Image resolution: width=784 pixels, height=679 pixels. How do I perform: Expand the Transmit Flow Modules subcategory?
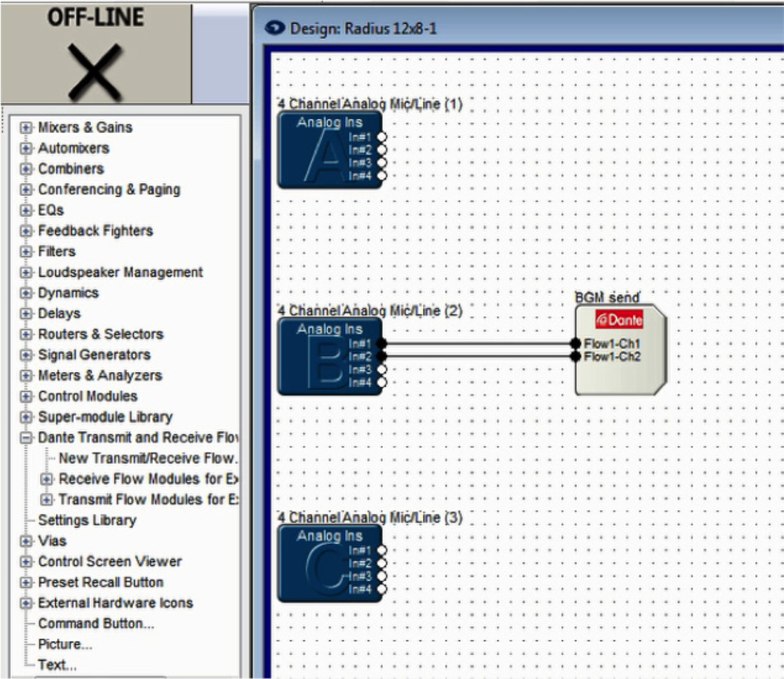tap(46, 500)
